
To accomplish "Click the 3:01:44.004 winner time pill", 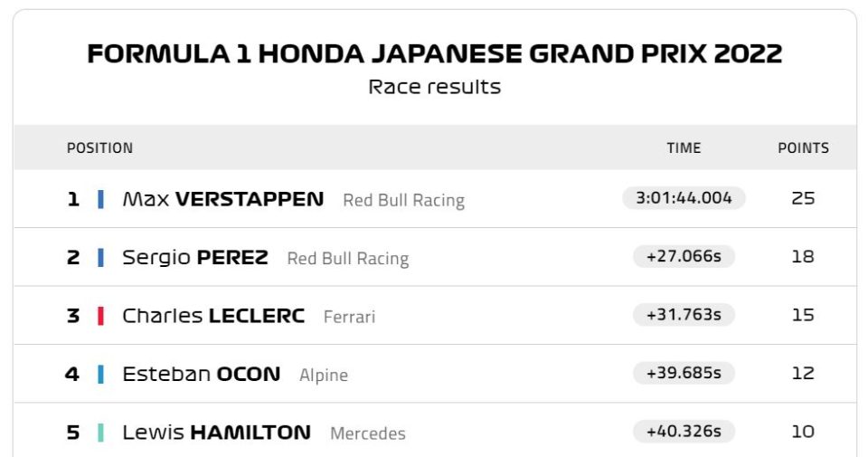I will [x=684, y=198].
